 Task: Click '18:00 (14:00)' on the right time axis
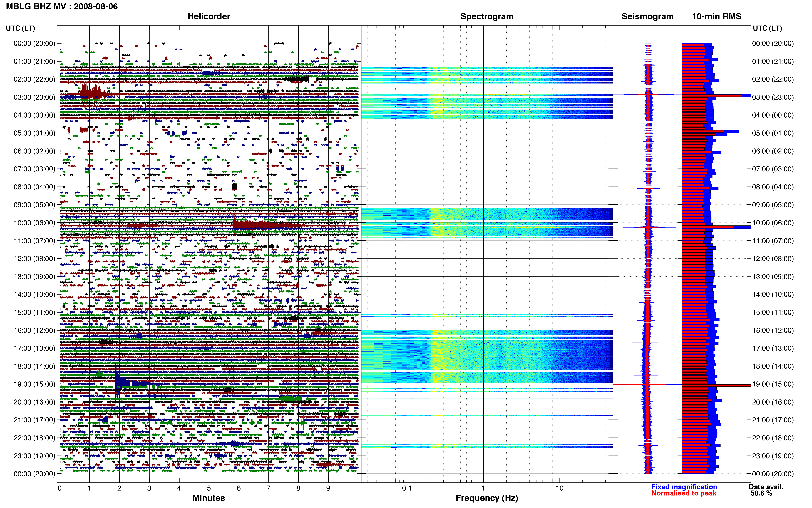click(773, 366)
